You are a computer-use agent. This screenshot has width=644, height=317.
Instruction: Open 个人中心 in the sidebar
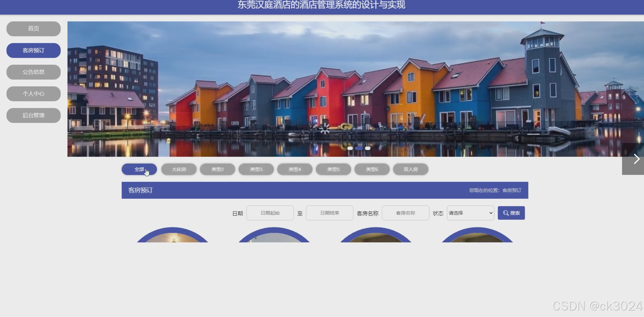[x=33, y=94]
